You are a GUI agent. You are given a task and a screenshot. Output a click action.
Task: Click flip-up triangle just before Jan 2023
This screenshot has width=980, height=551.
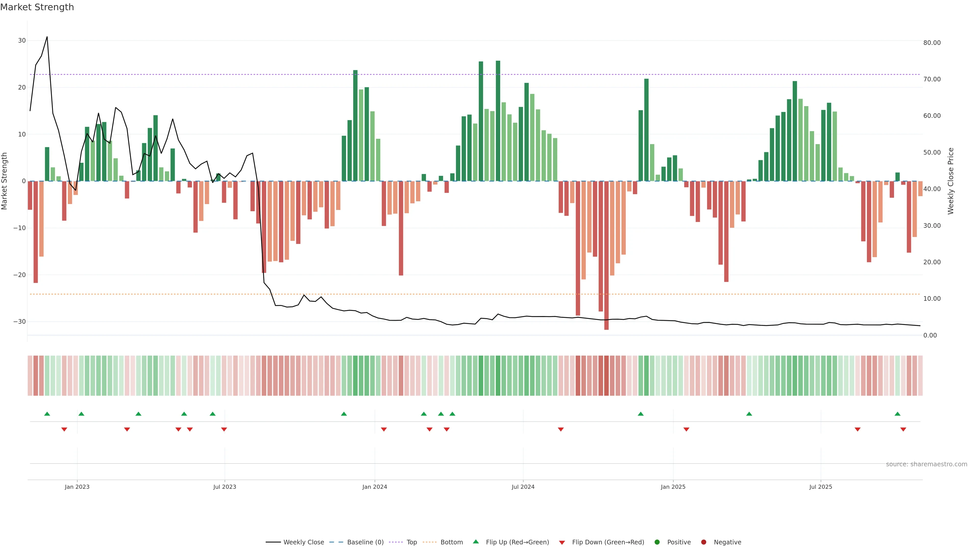coord(81,414)
